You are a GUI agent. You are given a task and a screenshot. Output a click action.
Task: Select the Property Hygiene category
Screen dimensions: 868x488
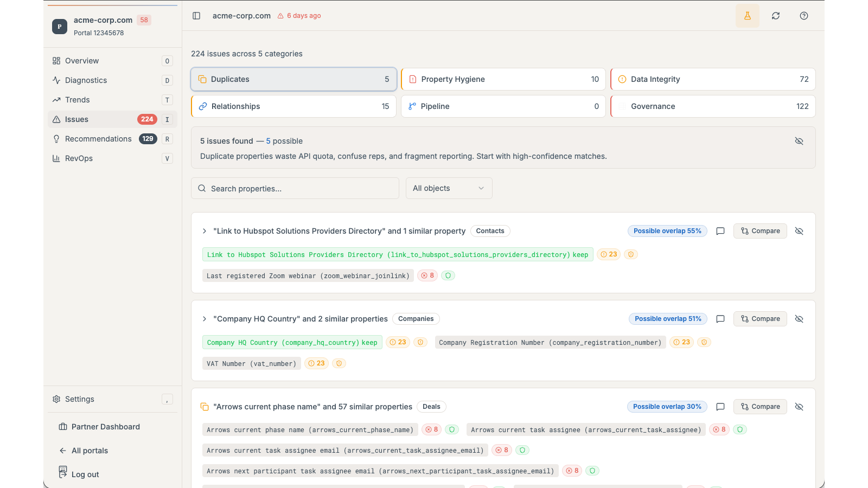503,79
